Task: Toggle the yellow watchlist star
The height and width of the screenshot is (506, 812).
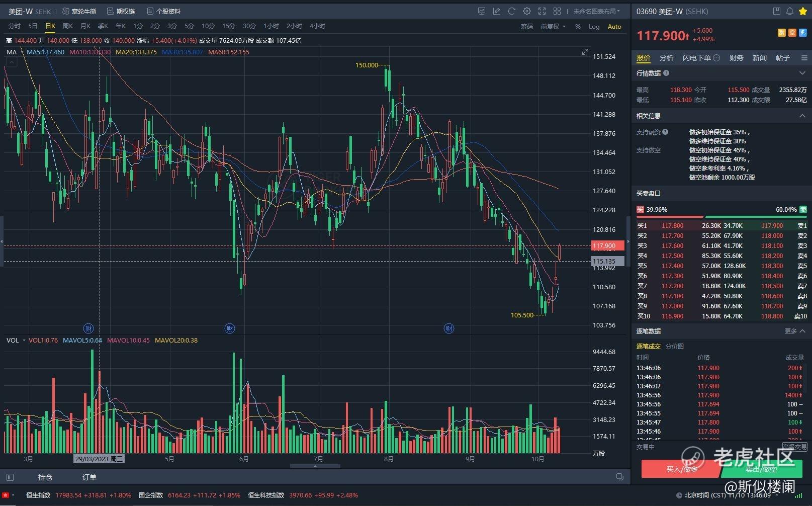Action: coord(803,11)
